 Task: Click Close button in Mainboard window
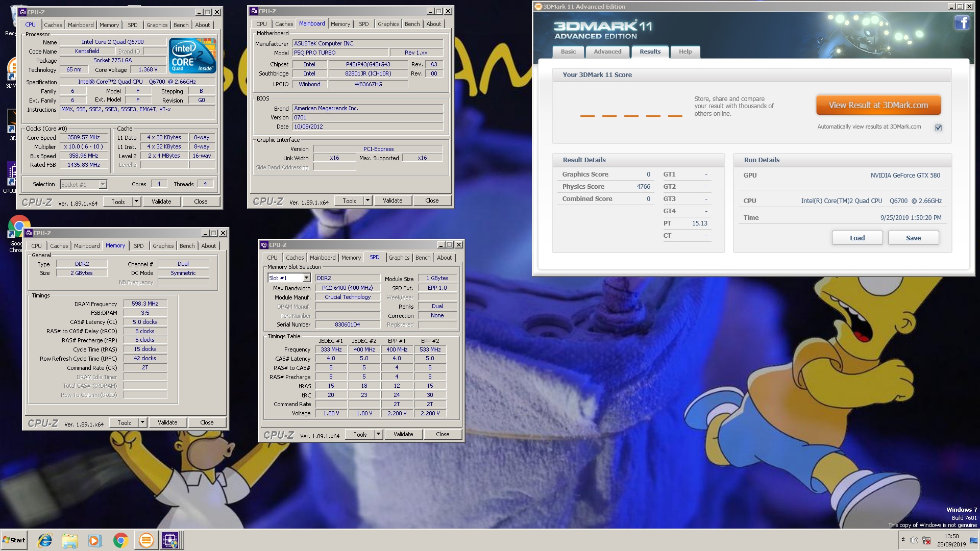click(x=432, y=201)
